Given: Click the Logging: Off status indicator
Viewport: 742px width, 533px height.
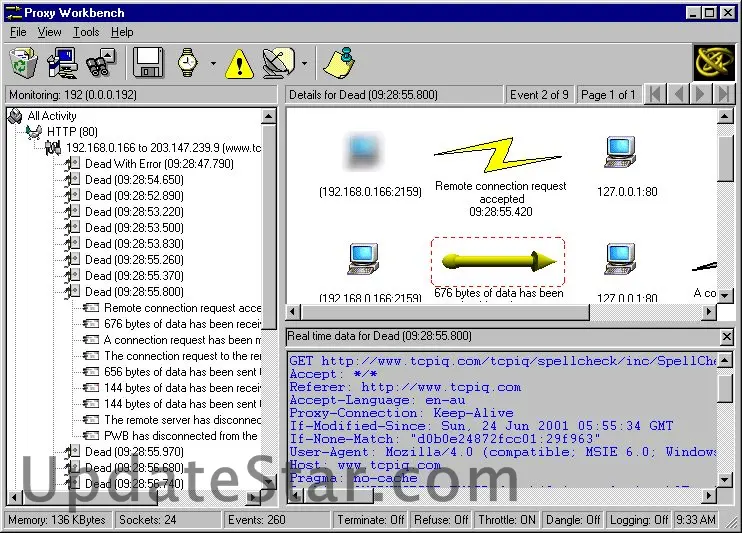Looking at the screenshot, I should pyautogui.click(x=639, y=520).
